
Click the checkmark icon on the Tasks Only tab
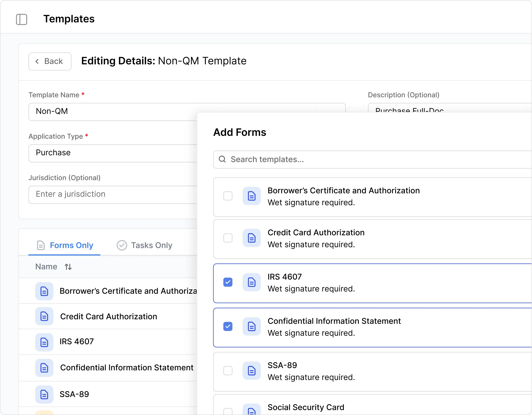(122, 245)
